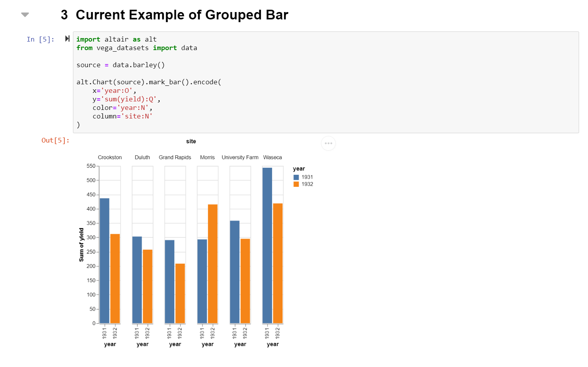Click the import altair as alt line
The width and height of the screenshot is (588, 367).
pyautogui.click(x=116, y=39)
